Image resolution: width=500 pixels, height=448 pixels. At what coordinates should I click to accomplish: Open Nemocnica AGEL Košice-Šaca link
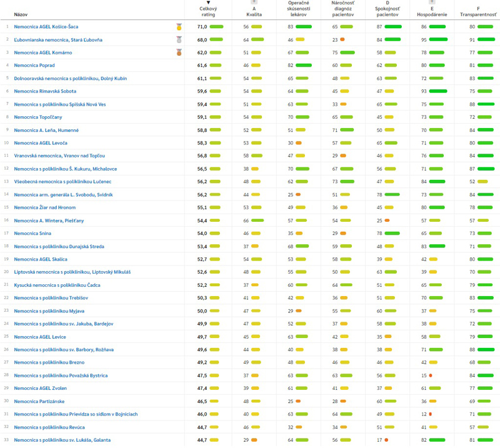coord(46,27)
